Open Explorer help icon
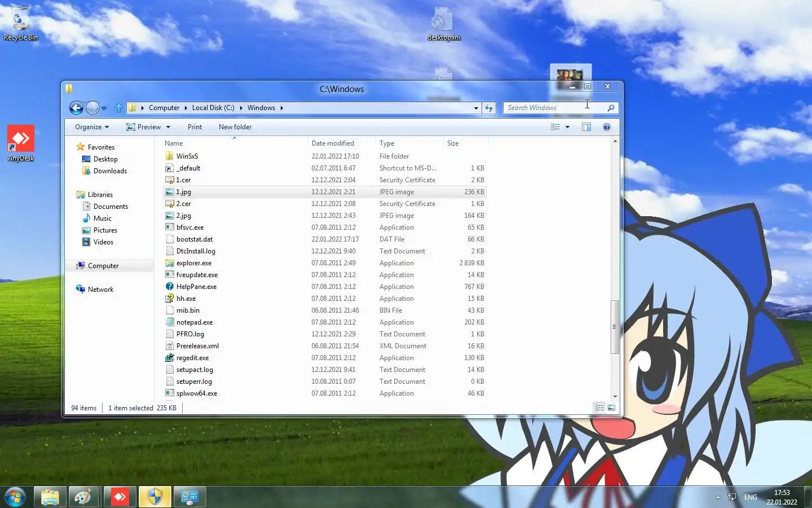 pos(607,127)
